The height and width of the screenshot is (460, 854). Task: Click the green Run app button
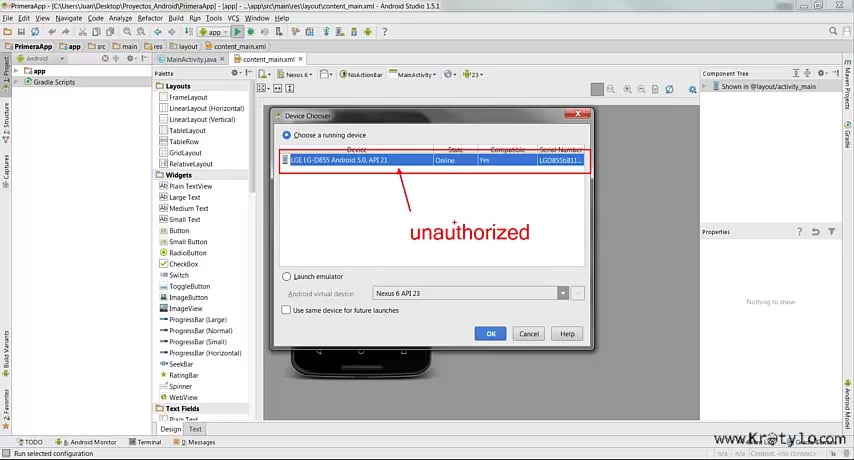click(237, 32)
